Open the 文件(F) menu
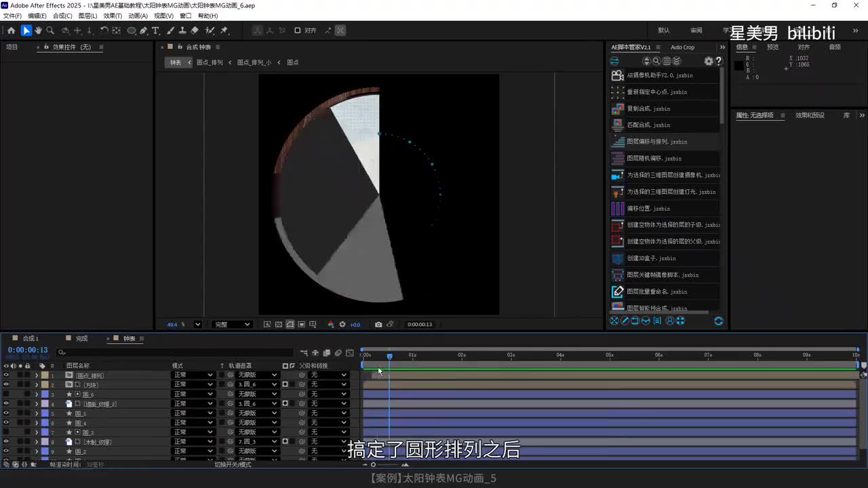The height and width of the screenshot is (488, 868). point(12,16)
